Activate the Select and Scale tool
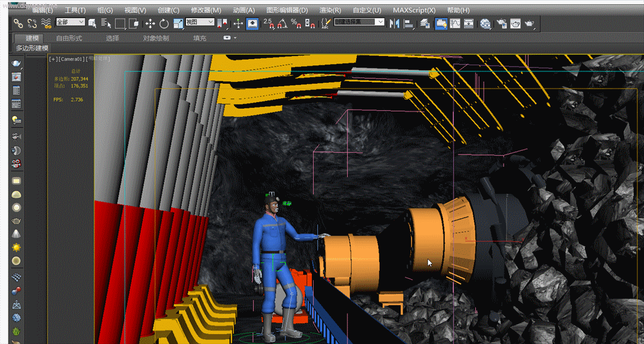644x344 pixels. pyautogui.click(x=178, y=23)
